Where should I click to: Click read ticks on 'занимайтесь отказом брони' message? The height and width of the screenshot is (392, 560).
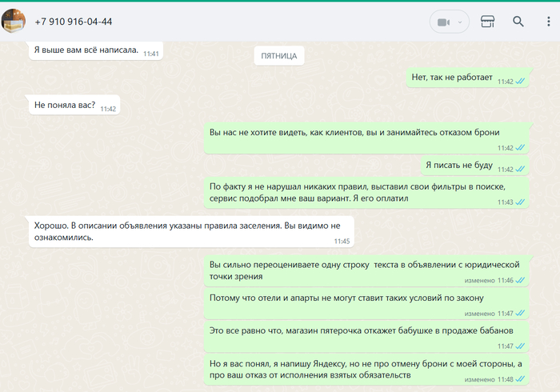coord(521,148)
